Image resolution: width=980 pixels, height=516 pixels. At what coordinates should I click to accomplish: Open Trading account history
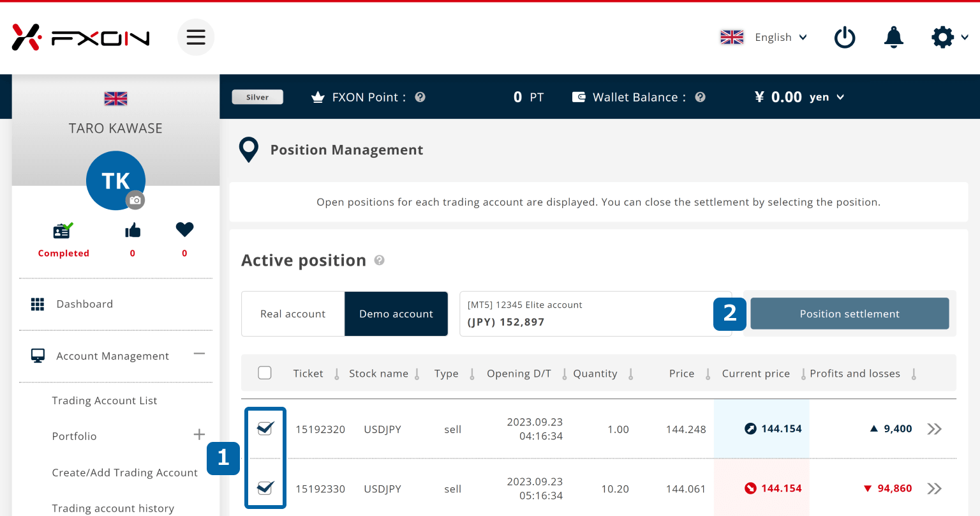click(113, 508)
